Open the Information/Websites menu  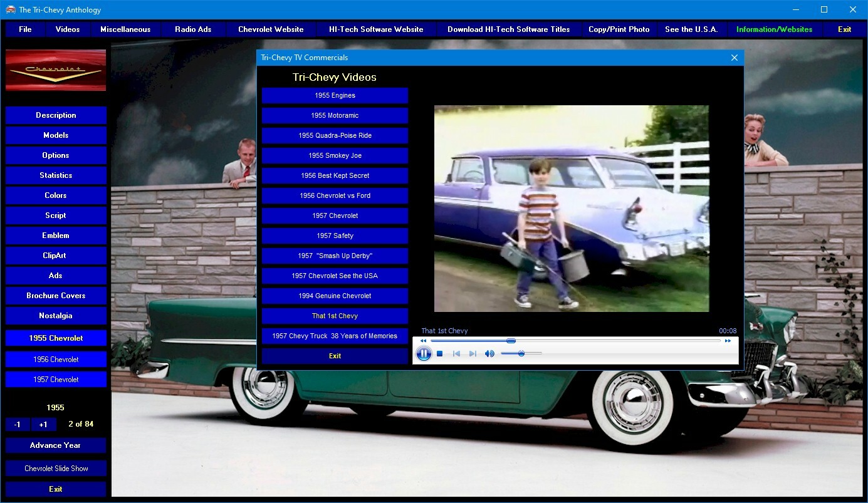point(775,29)
